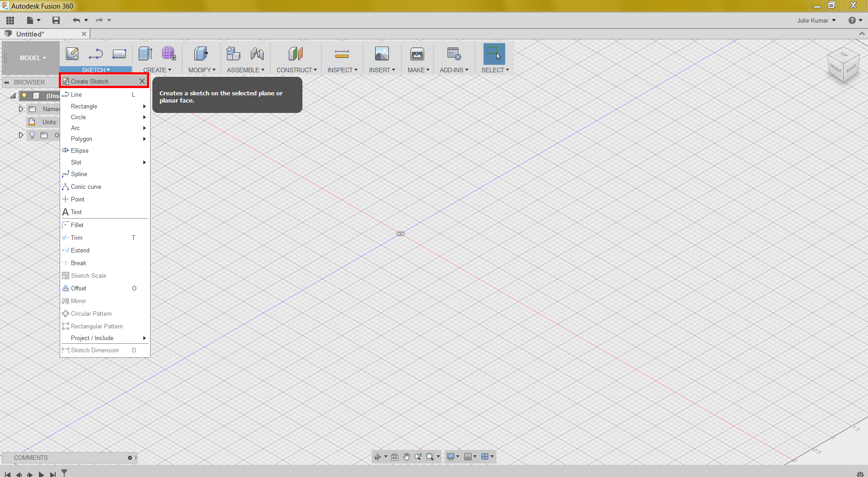Click the Zoom Window icon
The width and height of the screenshot is (868, 477).
(430, 457)
